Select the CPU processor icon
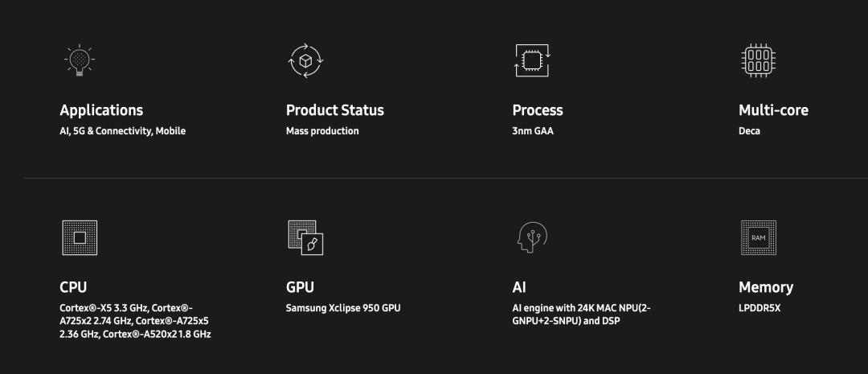868x374 pixels. [x=80, y=238]
